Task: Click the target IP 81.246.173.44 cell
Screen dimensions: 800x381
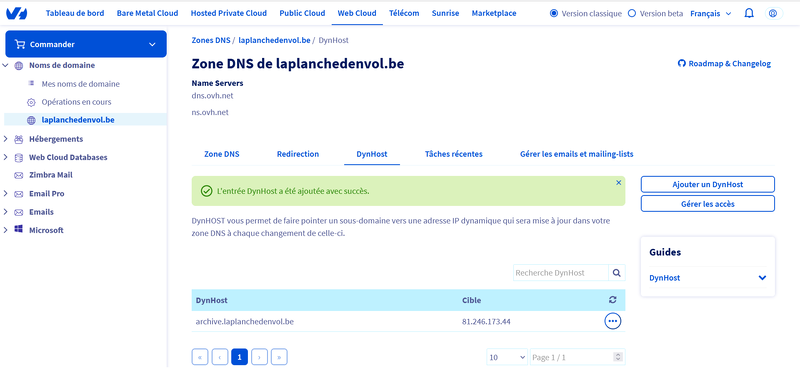Action: 486,322
